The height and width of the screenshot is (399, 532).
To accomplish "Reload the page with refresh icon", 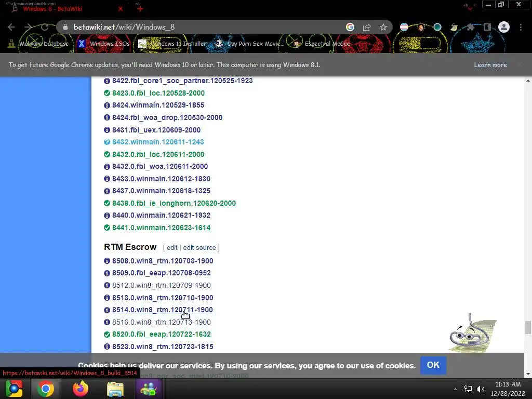I will tap(45, 27).
